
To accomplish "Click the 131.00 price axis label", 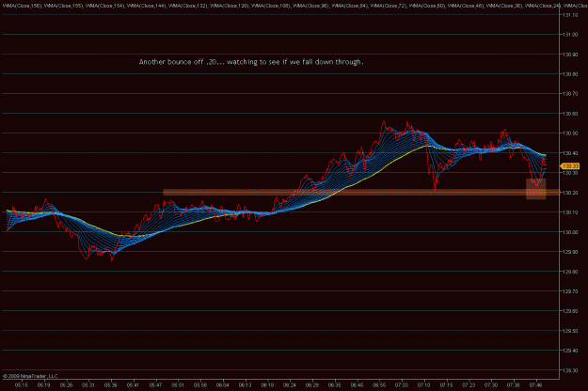I will (x=570, y=35).
